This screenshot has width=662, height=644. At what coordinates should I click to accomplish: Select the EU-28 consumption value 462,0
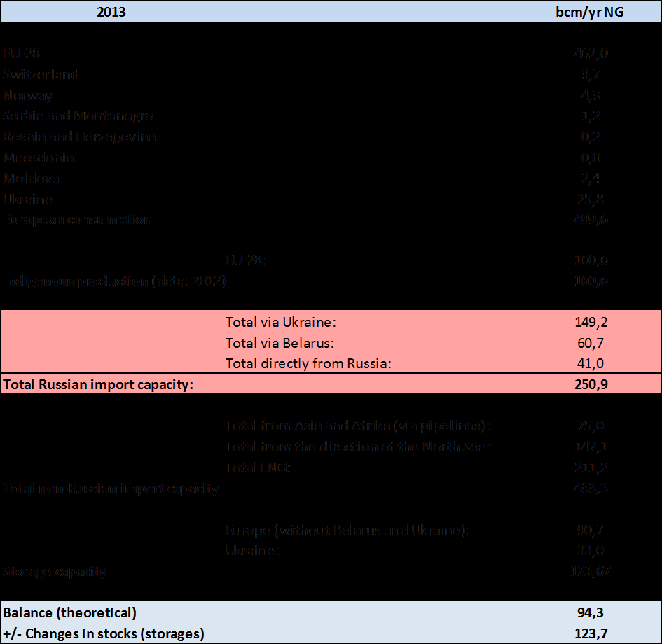[x=591, y=53]
